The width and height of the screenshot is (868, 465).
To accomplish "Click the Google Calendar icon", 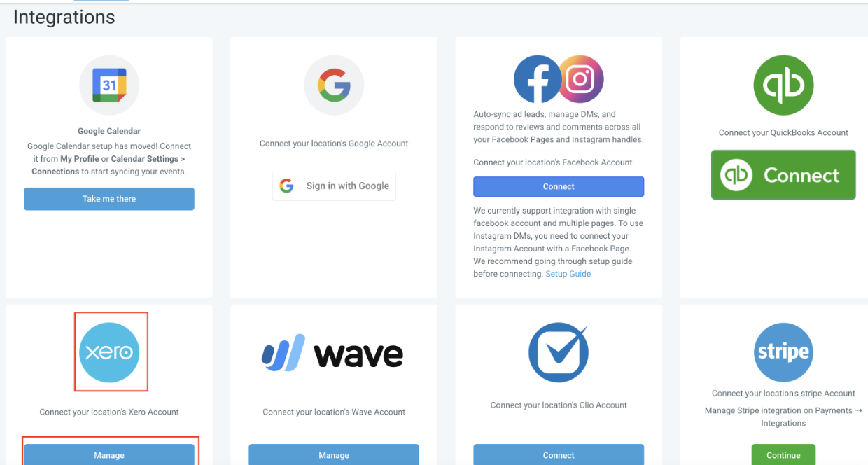I will 109,85.
